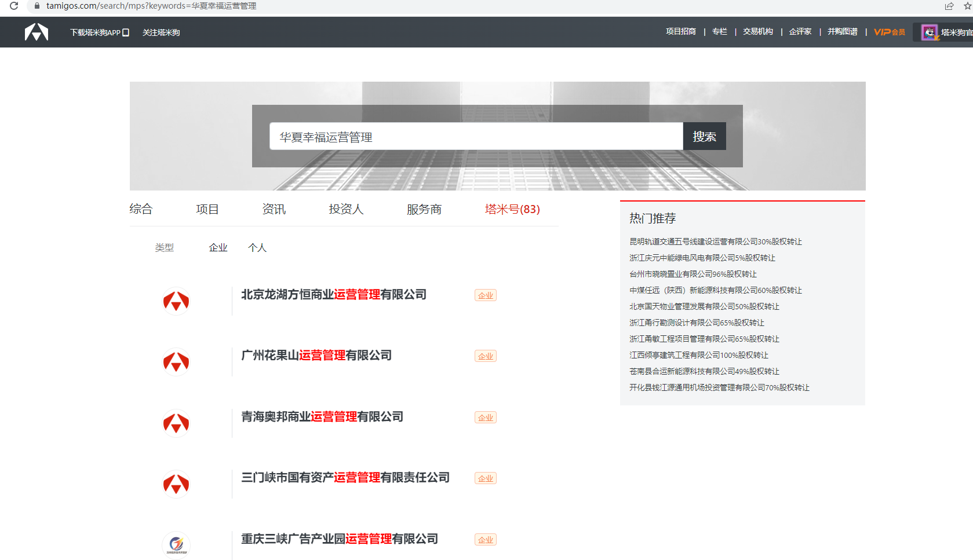The height and width of the screenshot is (560, 973).
Task: Switch to the 投资人 tab
Action: [x=346, y=209]
